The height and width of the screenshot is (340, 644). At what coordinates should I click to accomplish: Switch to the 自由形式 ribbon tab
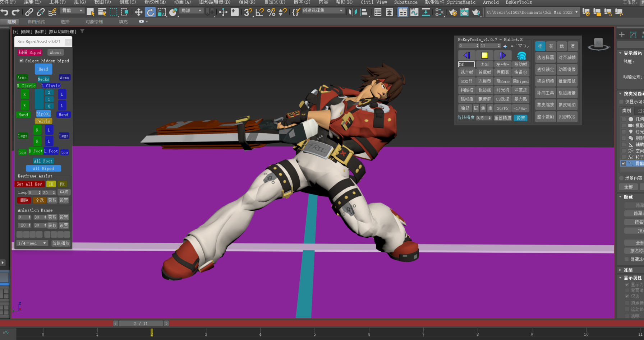click(x=36, y=22)
